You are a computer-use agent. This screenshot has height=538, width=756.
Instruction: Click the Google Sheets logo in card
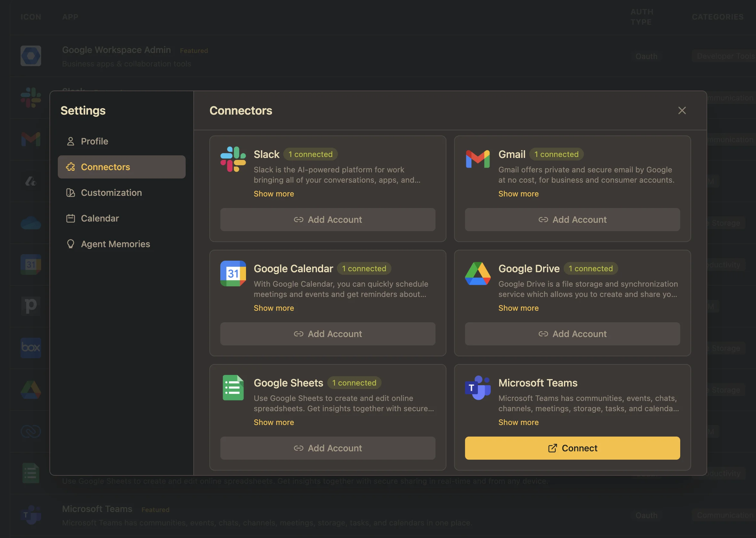(233, 387)
